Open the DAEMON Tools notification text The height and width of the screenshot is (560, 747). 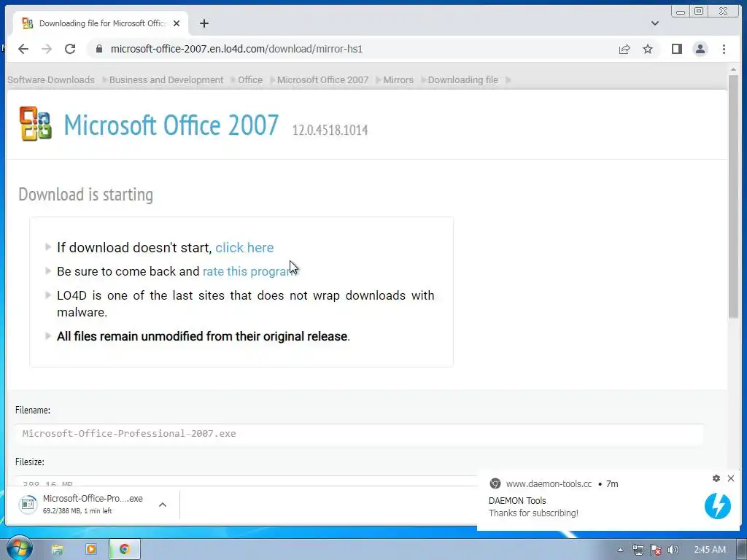533,507
